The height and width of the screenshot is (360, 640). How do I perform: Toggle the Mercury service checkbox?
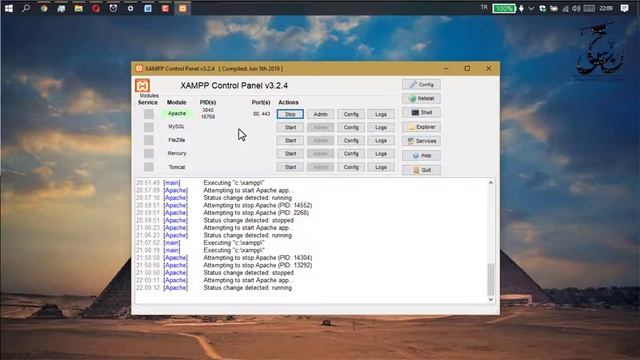click(149, 153)
